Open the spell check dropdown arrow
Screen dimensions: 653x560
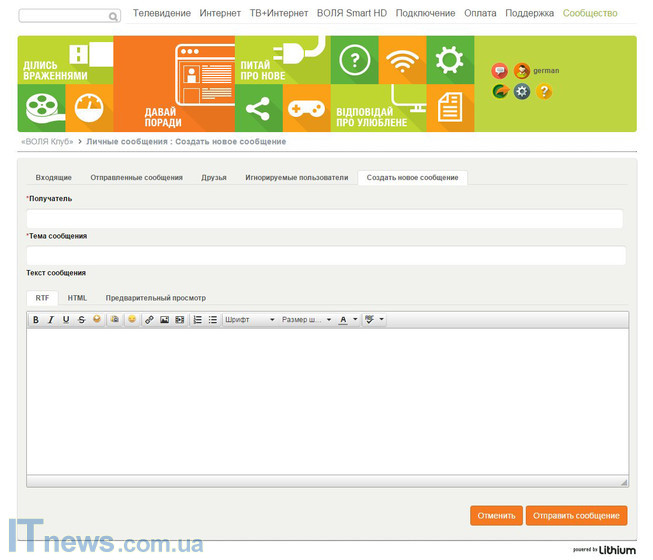click(381, 320)
